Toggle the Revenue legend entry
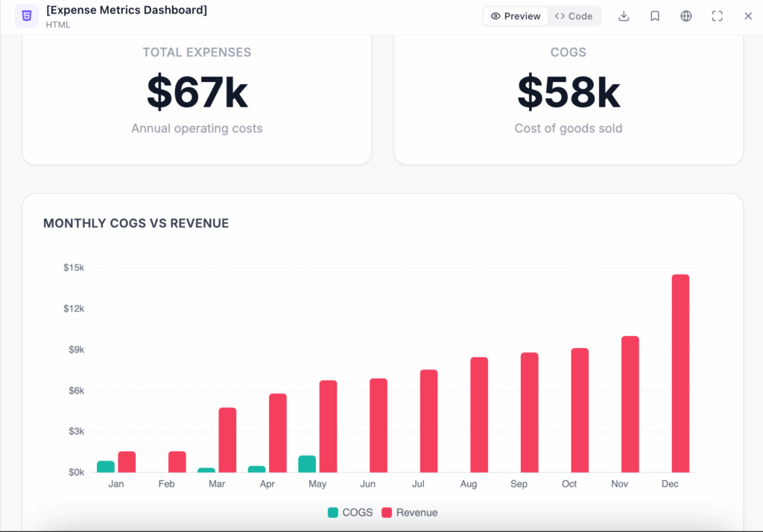Viewport: 763px width, 532px height. pos(410,513)
